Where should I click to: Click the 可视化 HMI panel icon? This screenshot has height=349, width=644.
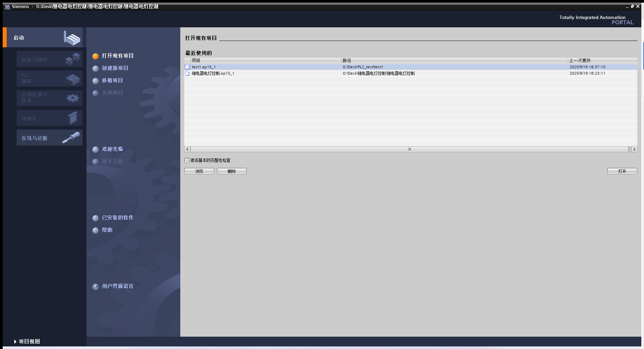tap(73, 118)
